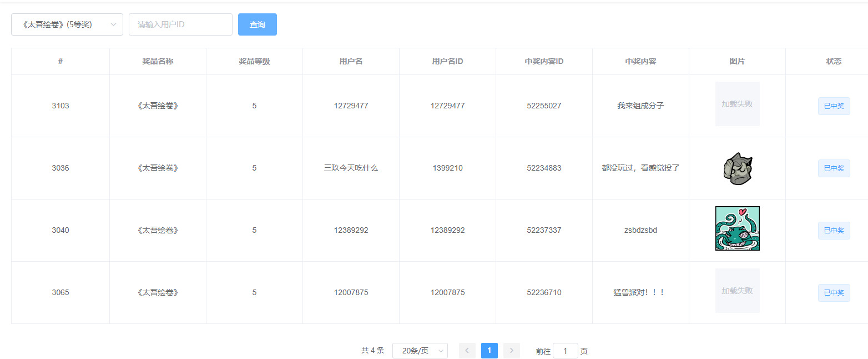Go to next page arrow
Viewport: 868px width, 359px height.
pos(512,351)
